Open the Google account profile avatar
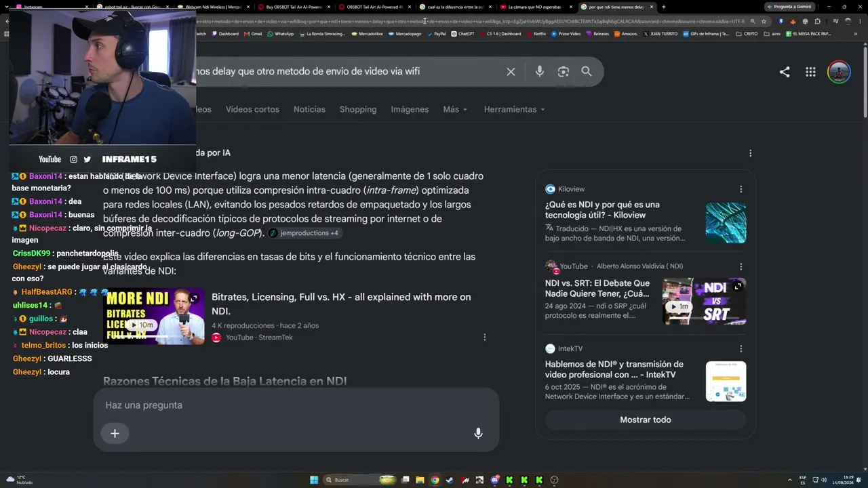The image size is (868, 488). pyautogui.click(x=839, y=72)
